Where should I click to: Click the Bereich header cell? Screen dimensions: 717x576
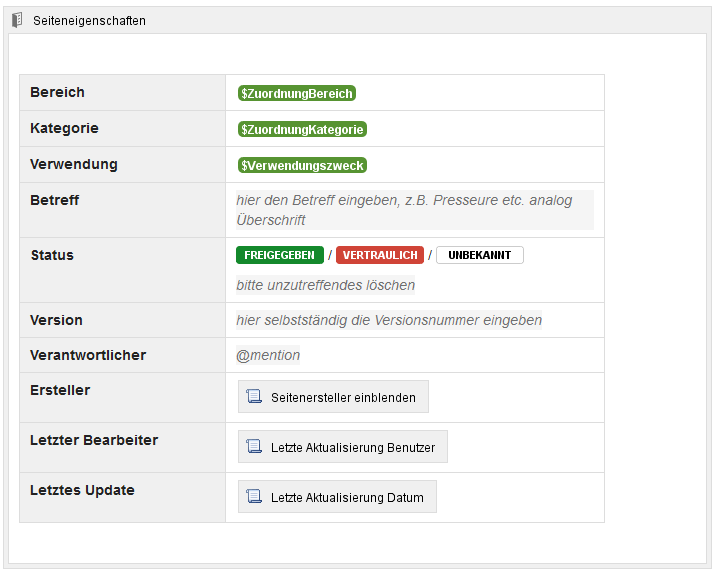123,93
